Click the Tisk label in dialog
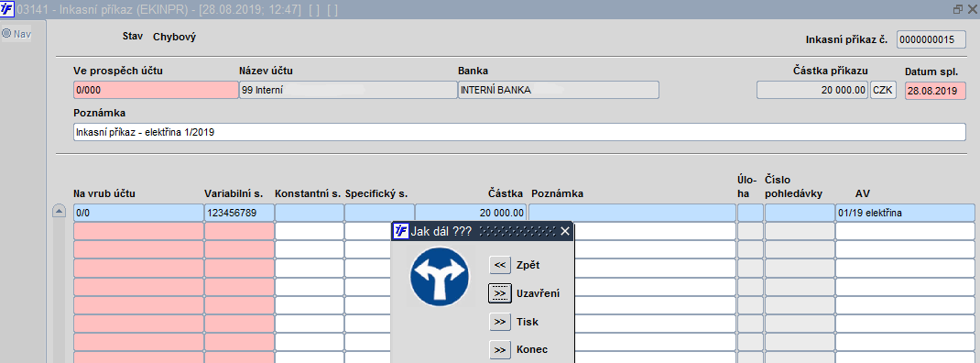This screenshot has width=980, height=363. coord(528,322)
